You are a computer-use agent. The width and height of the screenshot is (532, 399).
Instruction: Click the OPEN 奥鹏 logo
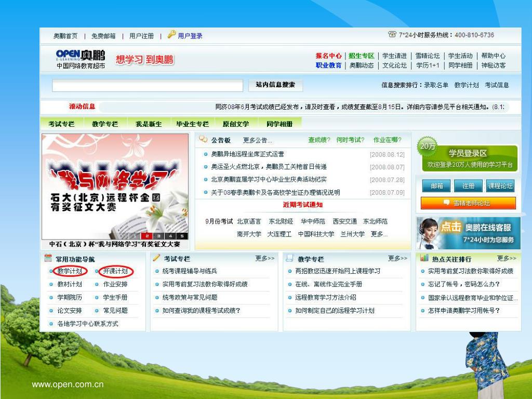point(81,59)
